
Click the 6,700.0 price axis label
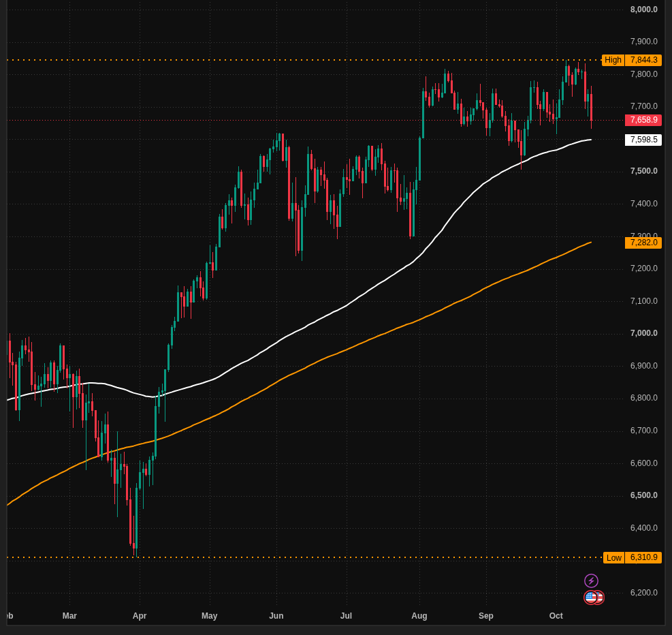click(643, 431)
